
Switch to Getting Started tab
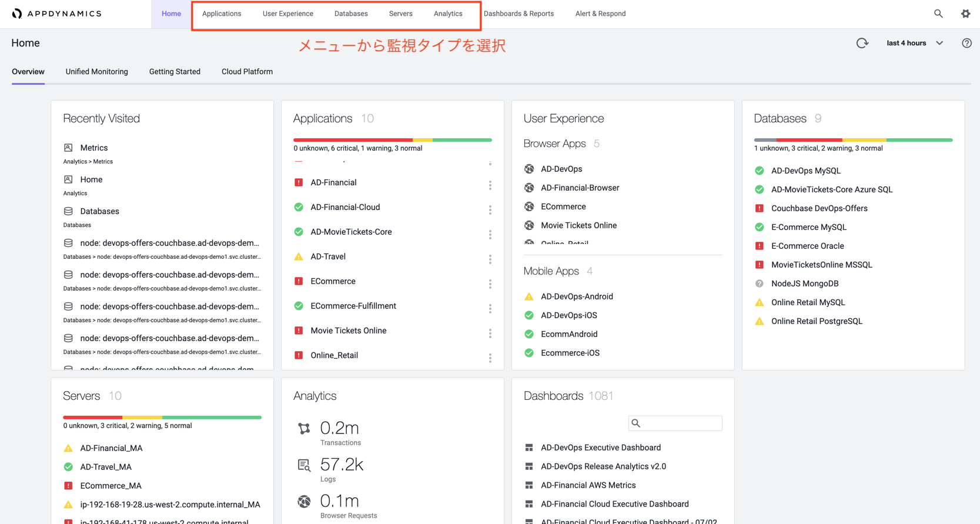pyautogui.click(x=175, y=72)
